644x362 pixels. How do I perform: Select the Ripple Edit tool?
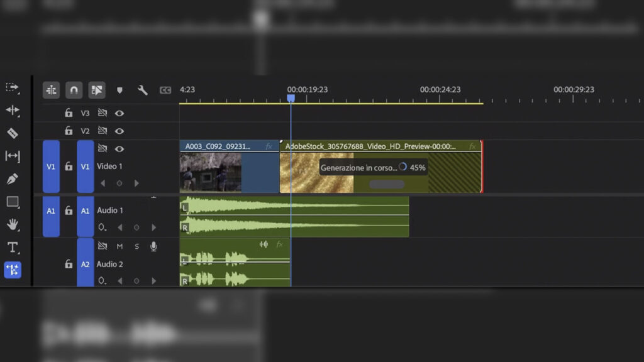click(12, 111)
